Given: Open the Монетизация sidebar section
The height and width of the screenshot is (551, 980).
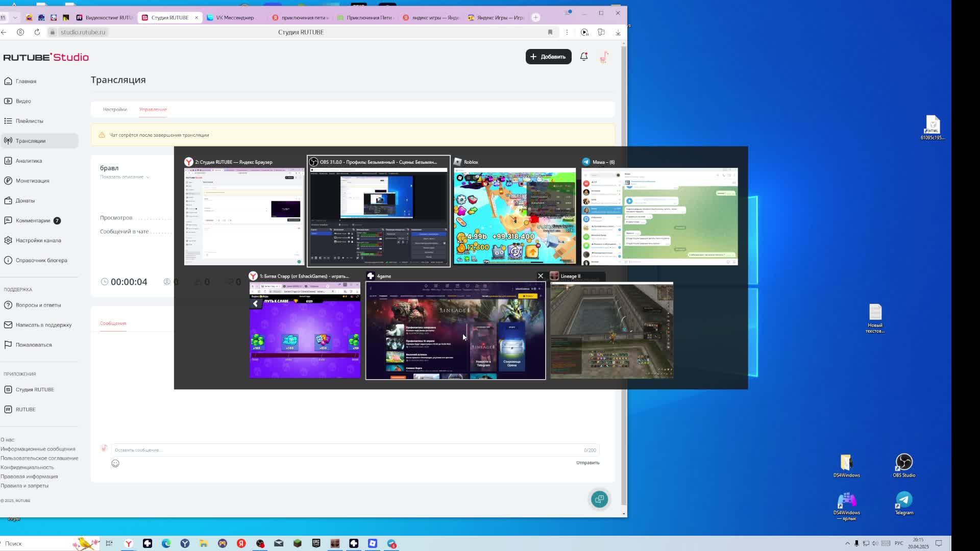Looking at the screenshot, I should point(32,181).
